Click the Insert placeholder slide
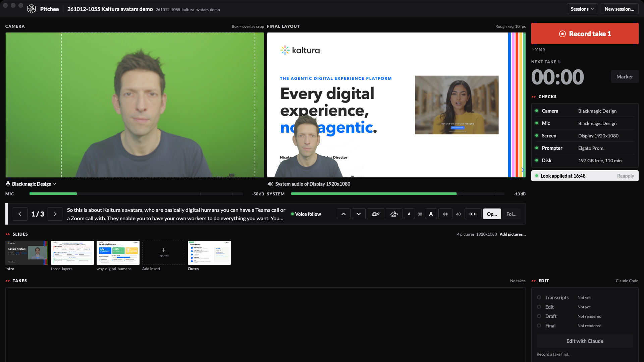Screen dimensions: 644x362 164,253
